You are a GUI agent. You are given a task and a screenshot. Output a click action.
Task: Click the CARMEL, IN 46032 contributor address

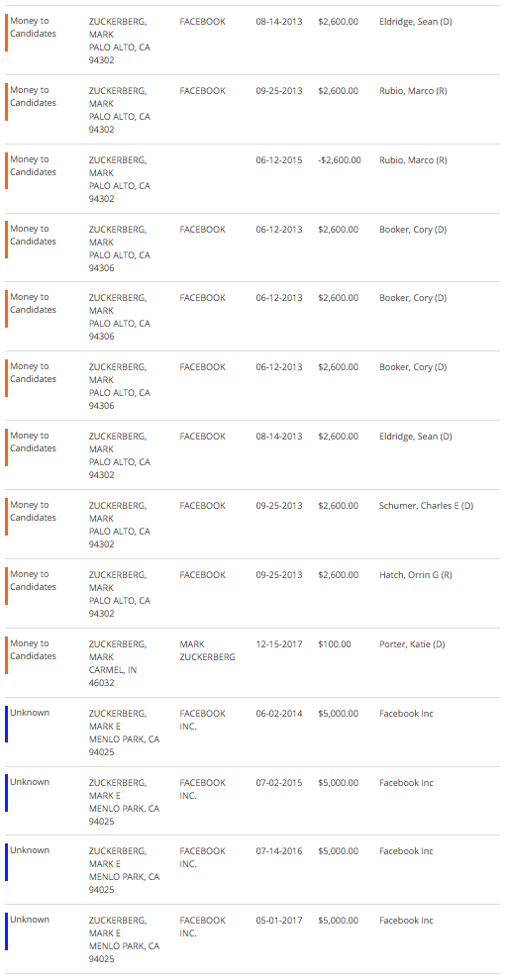tap(113, 677)
